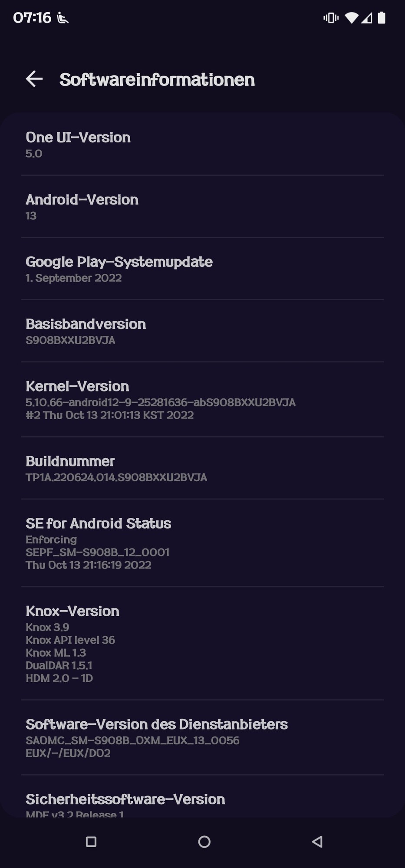The height and width of the screenshot is (868, 405).
Task: Select the Basisbandversion entry
Action: click(202, 331)
